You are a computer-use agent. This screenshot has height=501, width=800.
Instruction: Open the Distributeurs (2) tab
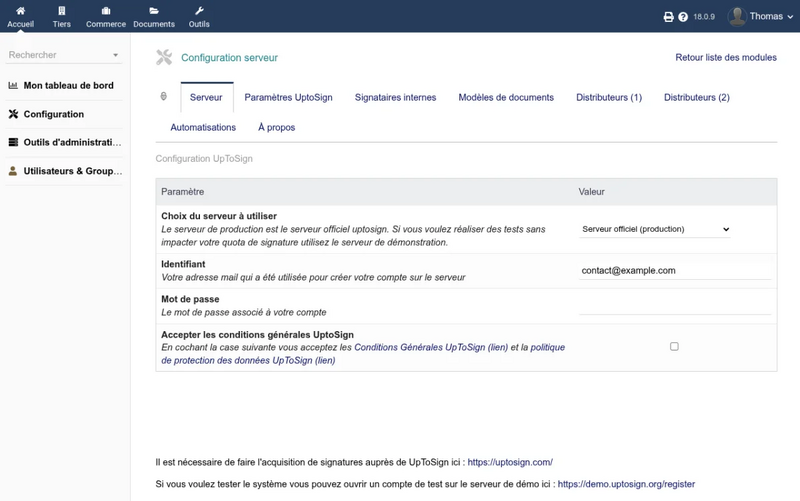point(697,97)
